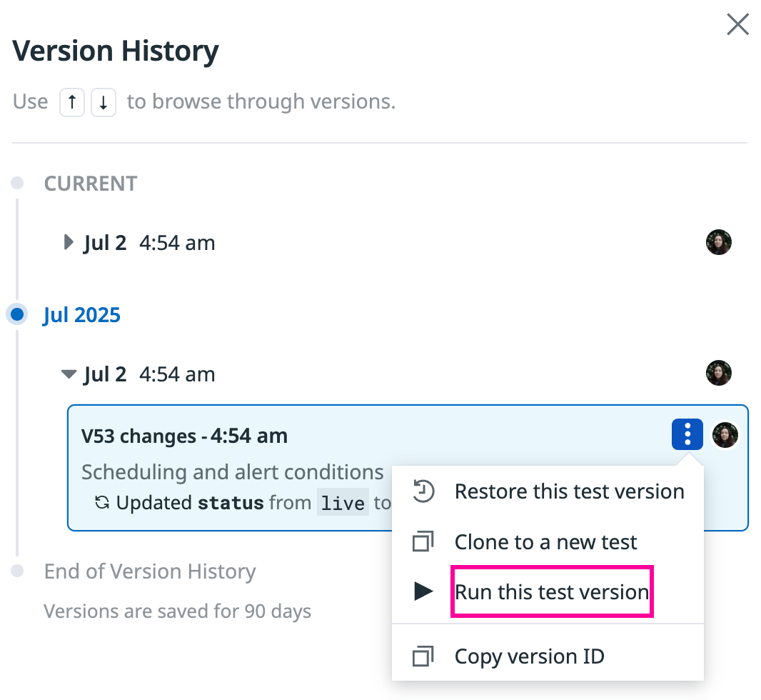The image size is (761, 700).
Task: Click the avatar beside Jul 2025 entry
Action: [x=719, y=373]
